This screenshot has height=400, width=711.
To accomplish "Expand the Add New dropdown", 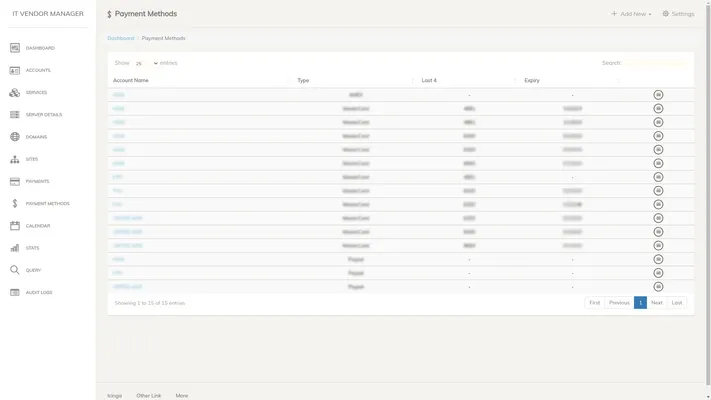I will tap(631, 14).
